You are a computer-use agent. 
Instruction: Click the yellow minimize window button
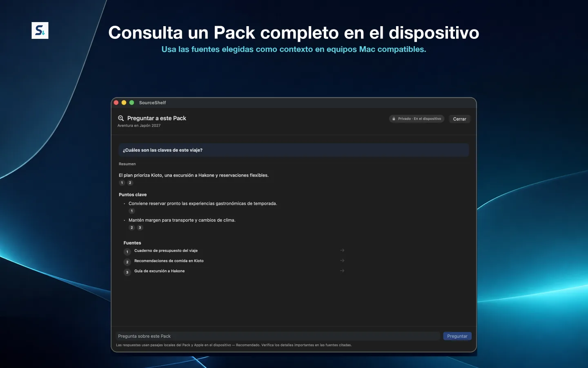click(x=124, y=103)
